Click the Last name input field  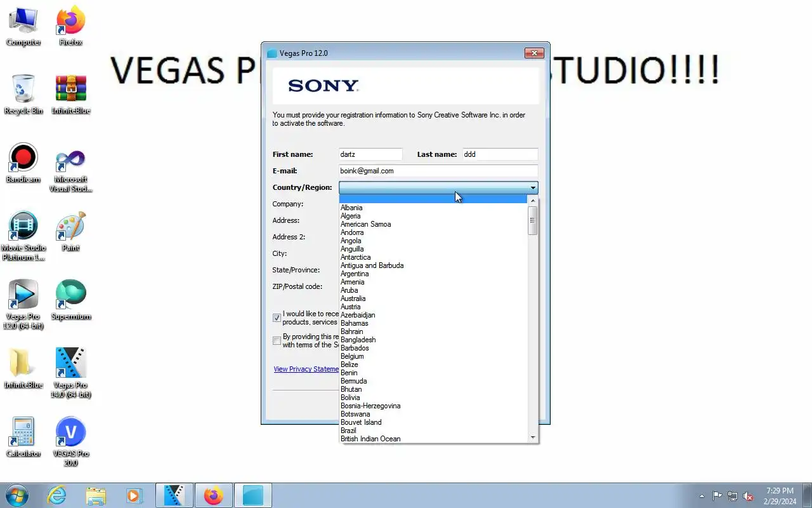point(500,154)
